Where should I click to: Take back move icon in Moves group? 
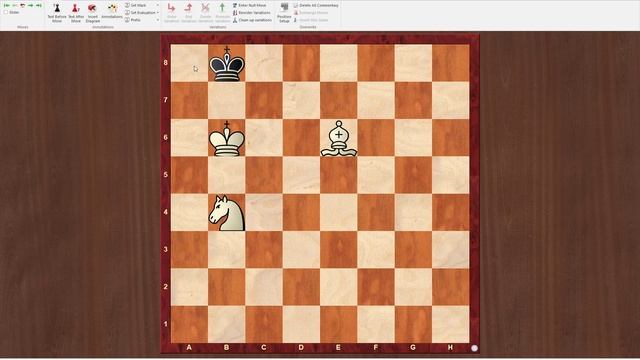pos(23,5)
